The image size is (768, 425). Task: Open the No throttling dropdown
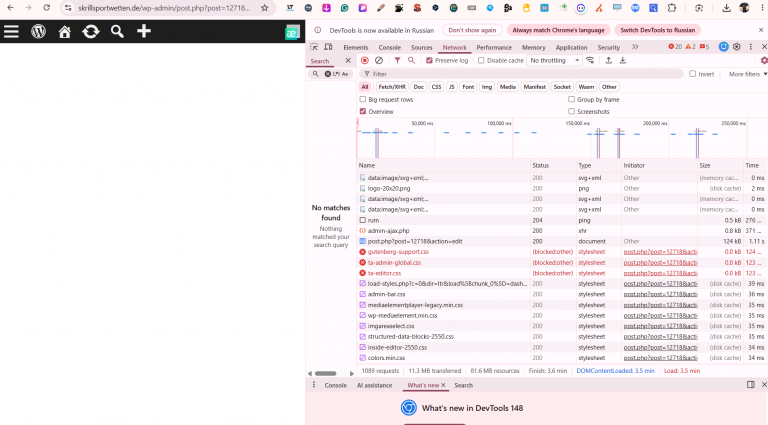tap(554, 60)
